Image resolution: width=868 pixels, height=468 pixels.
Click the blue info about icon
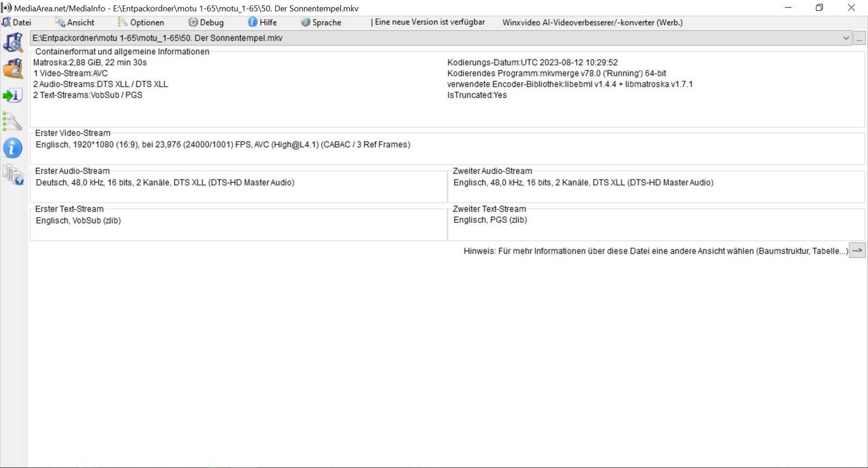pos(12,148)
